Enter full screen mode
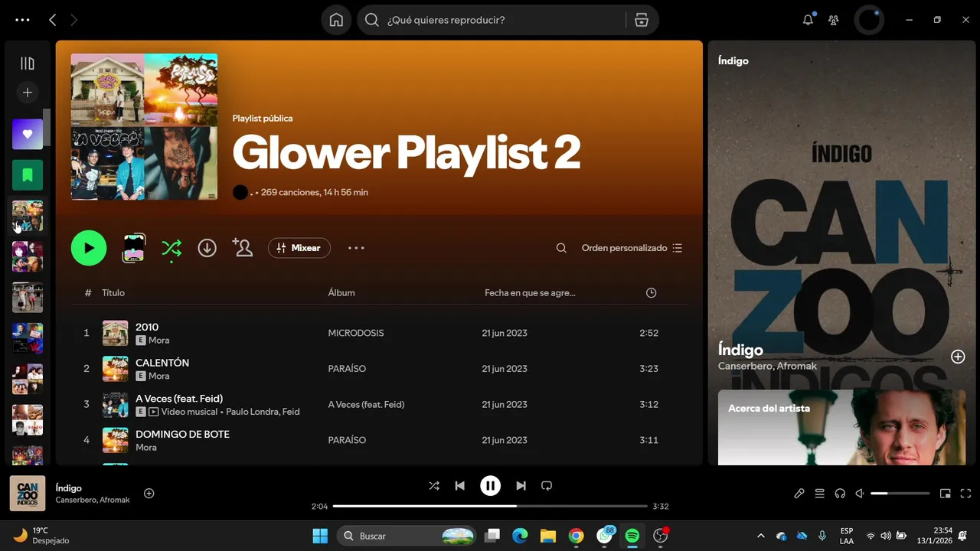Viewport: 980px width, 551px height. pyautogui.click(x=965, y=494)
